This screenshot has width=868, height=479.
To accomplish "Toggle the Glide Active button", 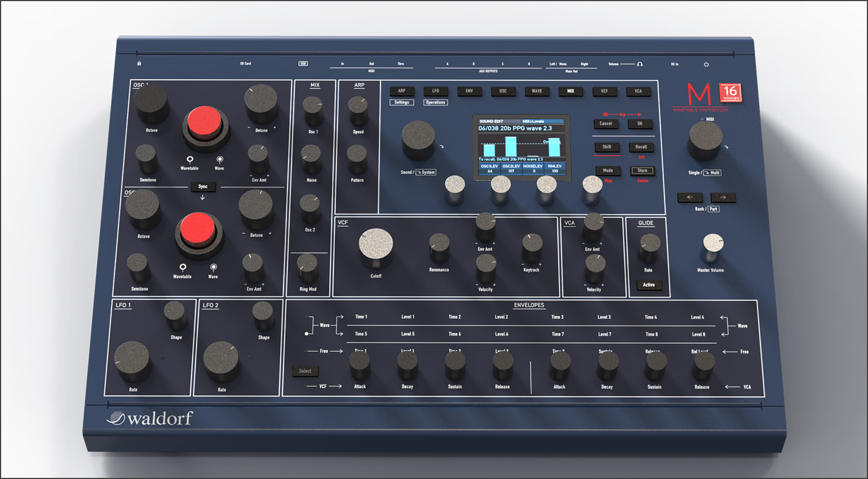I will point(649,285).
